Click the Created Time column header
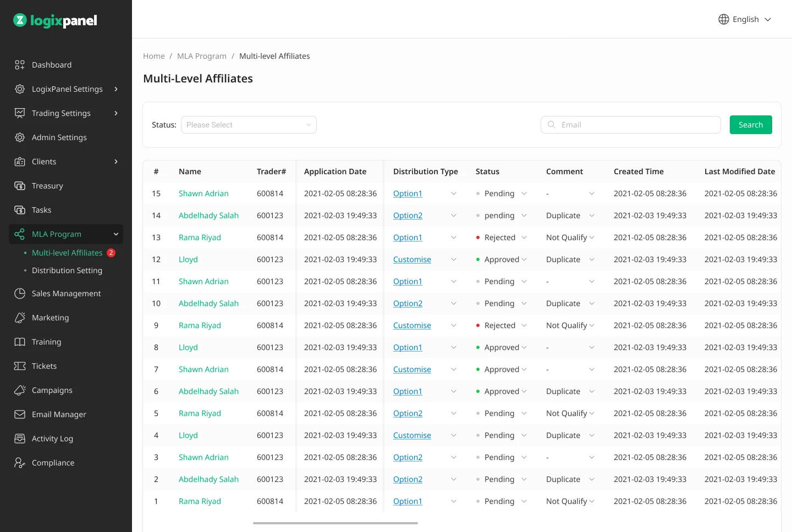Viewport: 792px width, 532px height. point(639,171)
